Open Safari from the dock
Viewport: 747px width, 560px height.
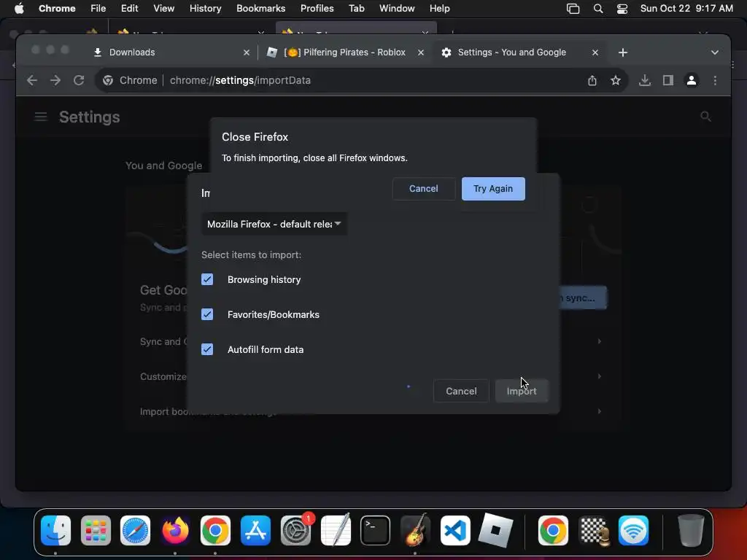pos(135,530)
